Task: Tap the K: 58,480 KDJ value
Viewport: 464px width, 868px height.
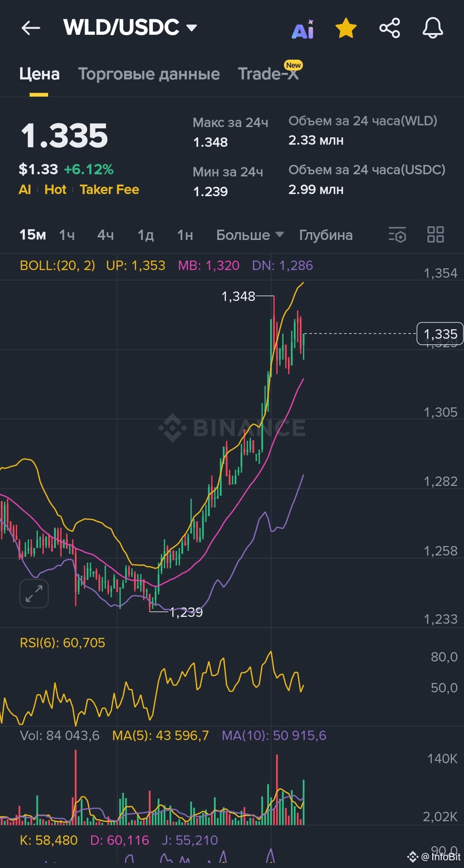Action: coord(49,840)
